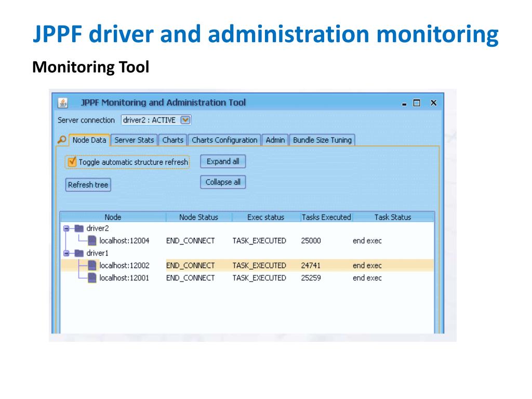
Task: Click end exec in the localhost:12002 row
Action: coord(367,265)
